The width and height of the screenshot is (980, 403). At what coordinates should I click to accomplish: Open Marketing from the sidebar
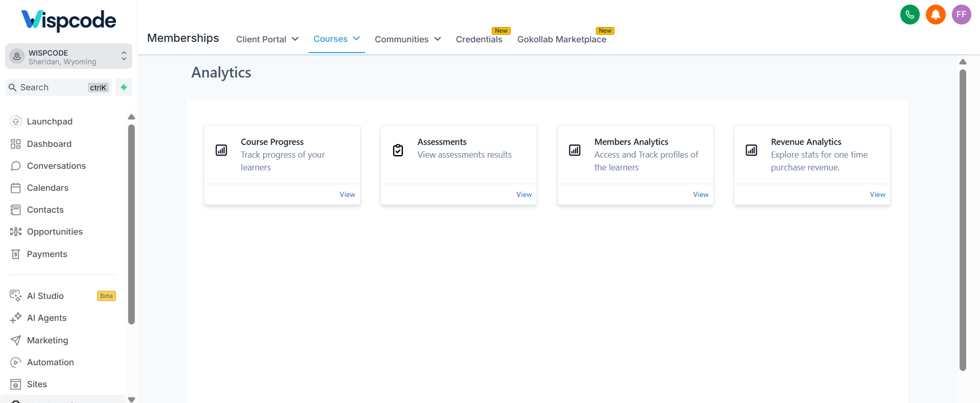tap(47, 340)
